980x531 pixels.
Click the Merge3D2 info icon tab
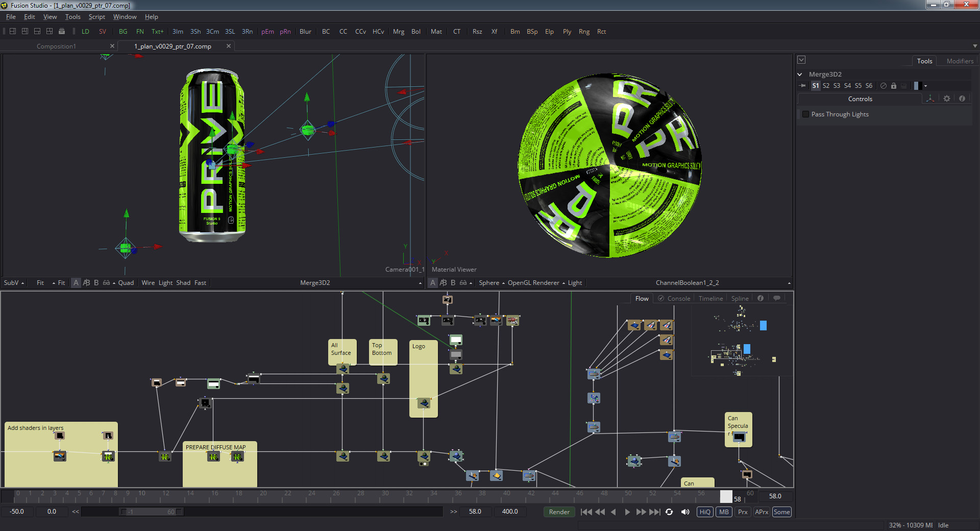[962, 99]
